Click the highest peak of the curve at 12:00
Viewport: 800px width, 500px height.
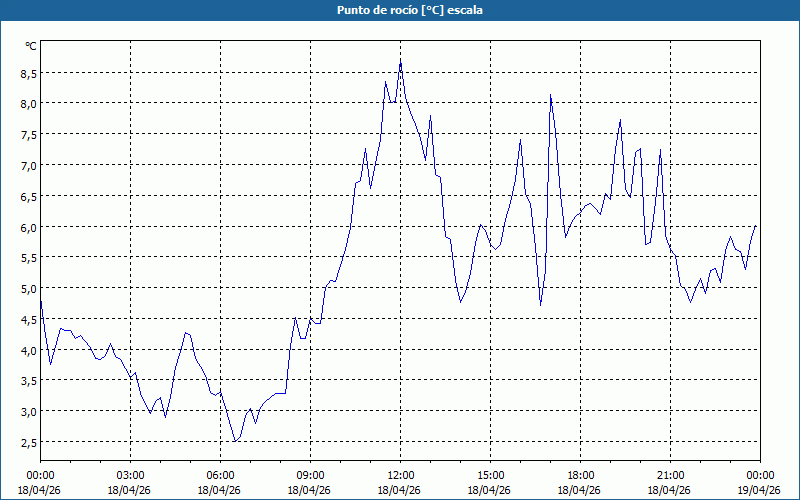401,62
